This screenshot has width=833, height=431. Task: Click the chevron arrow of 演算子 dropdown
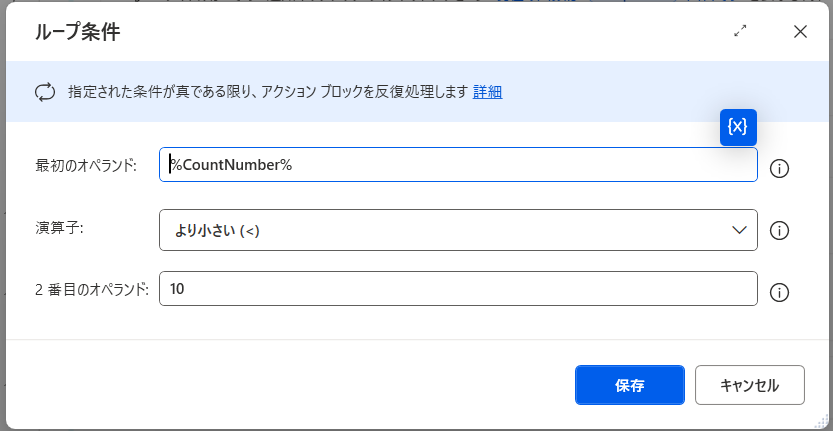click(x=740, y=230)
